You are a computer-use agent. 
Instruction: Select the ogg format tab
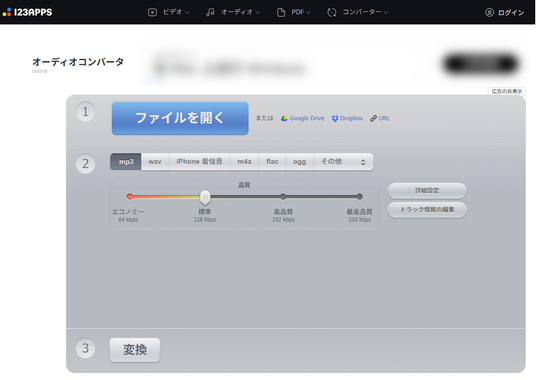point(299,162)
